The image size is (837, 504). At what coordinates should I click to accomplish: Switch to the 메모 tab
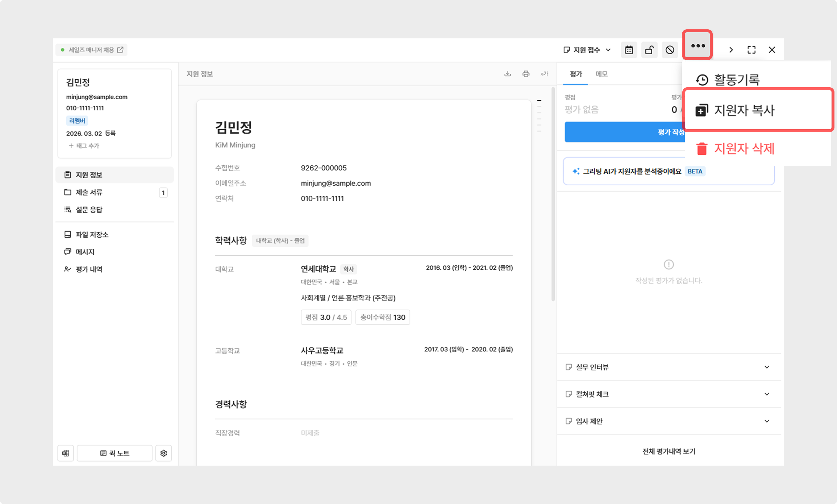tap(601, 74)
